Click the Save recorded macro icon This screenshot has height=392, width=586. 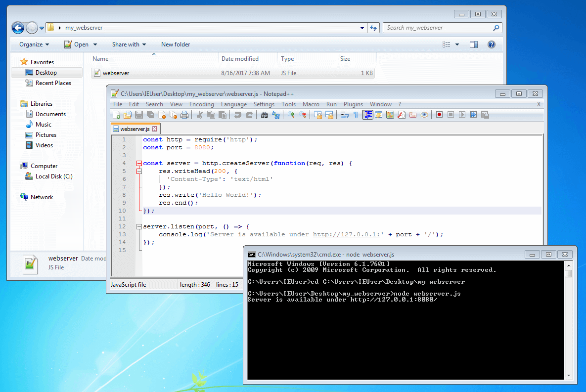[x=485, y=115]
